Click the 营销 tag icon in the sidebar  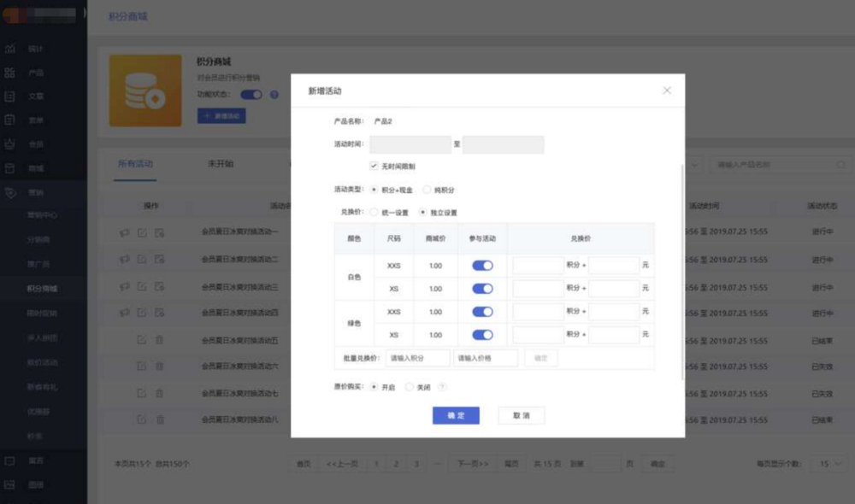10,193
